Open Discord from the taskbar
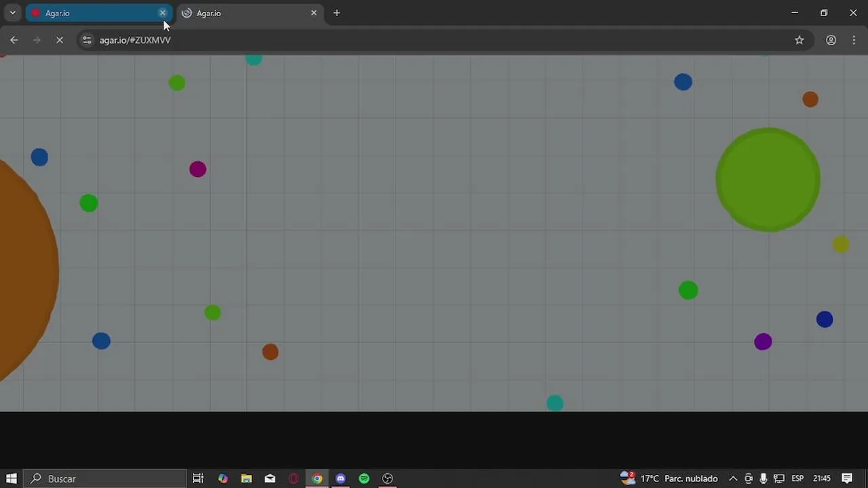The image size is (868, 488). 340,479
